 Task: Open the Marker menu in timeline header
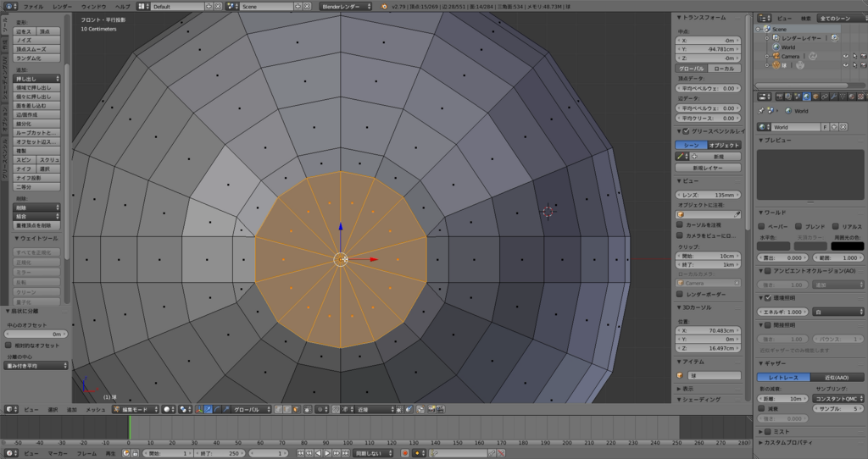tap(58, 453)
